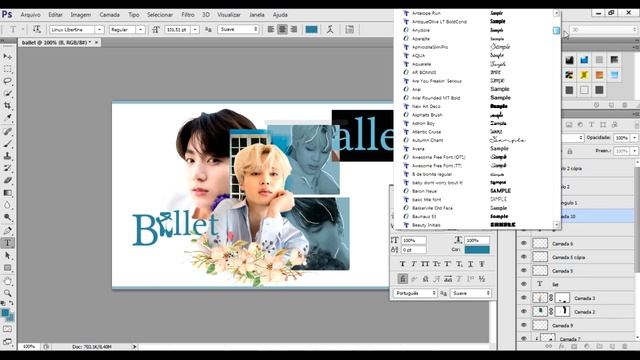640x360 pixels.
Task: Switch to the ballet document tab
Action: [56, 42]
